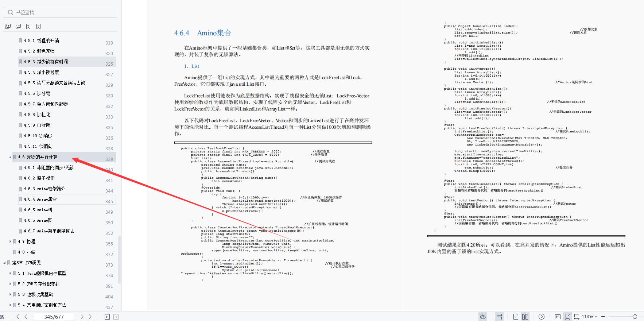Expand the 5.3 垃圾收集基础 section
This screenshot has width=644, height=321.
10,294
